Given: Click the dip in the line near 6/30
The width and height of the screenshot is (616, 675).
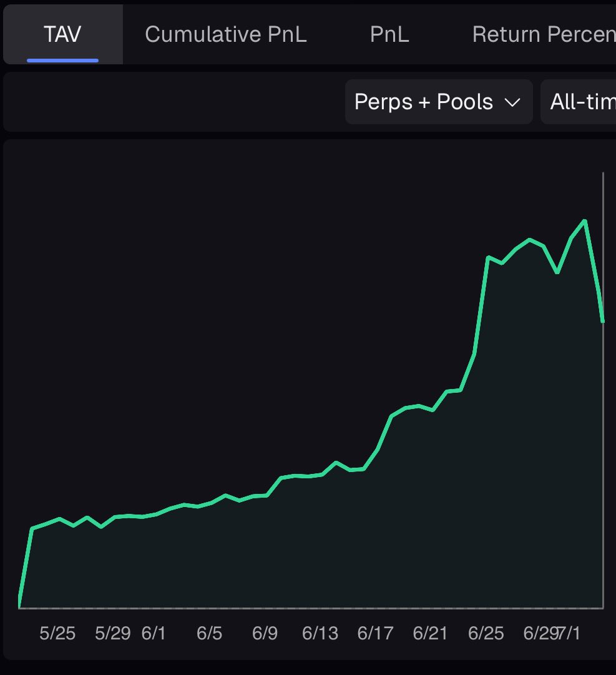Looking at the screenshot, I should tap(557, 273).
